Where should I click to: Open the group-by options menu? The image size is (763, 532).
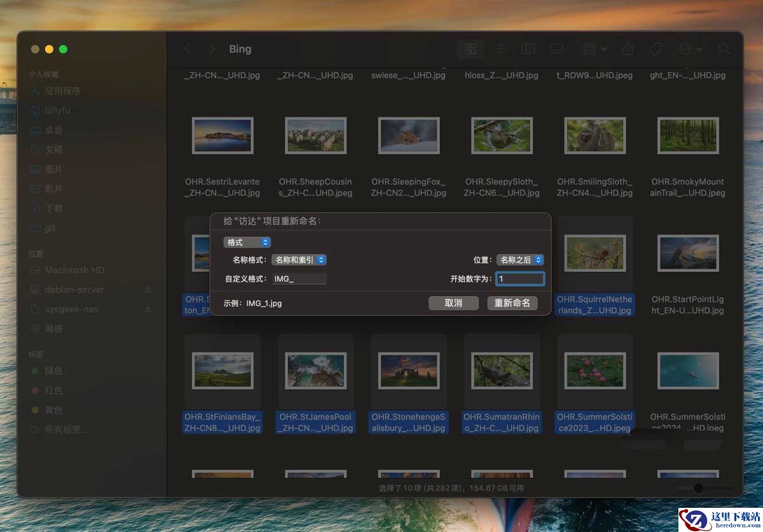595,49
